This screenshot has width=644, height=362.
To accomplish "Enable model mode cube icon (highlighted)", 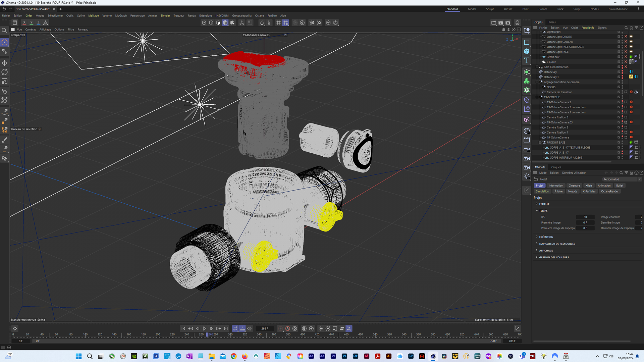I will [225, 23].
